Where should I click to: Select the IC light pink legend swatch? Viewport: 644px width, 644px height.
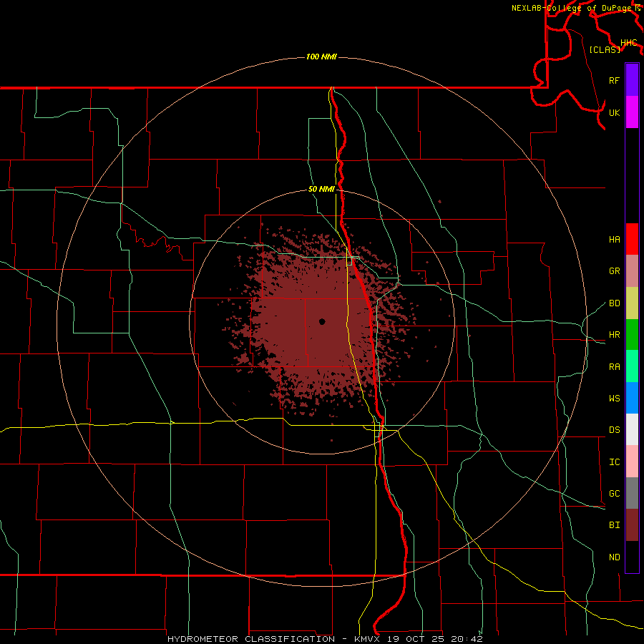632,462
